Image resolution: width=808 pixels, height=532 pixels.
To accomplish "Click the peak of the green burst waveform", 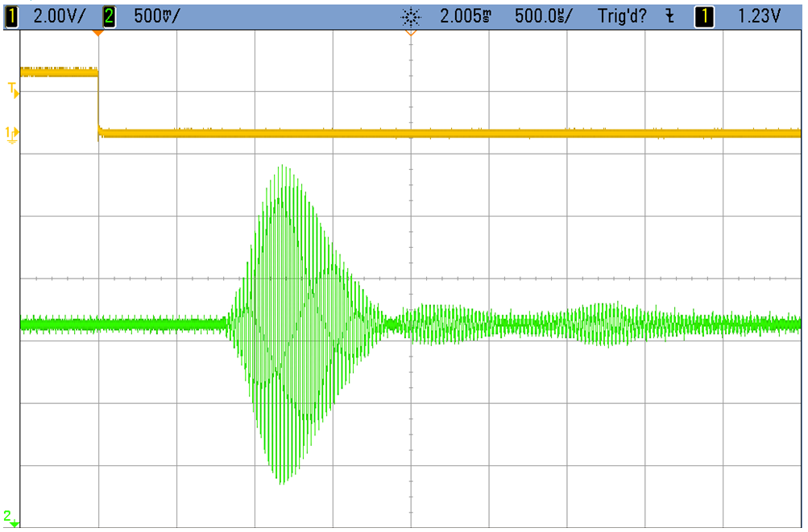I will [282, 167].
